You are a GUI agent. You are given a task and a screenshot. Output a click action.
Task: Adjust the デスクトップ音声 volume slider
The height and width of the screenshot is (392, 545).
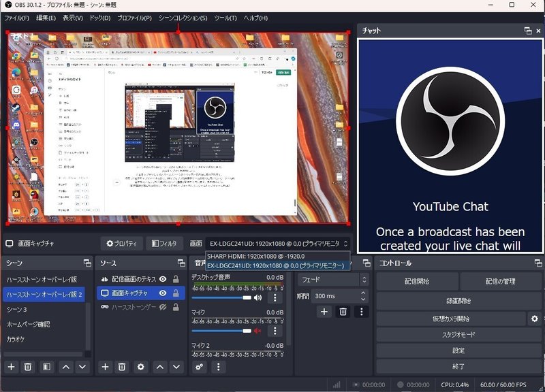point(221,297)
